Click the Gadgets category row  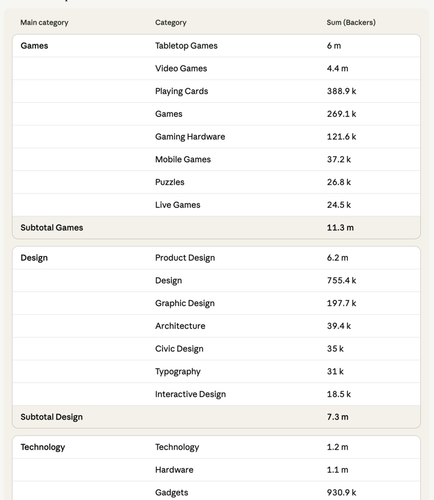[x=216, y=492]
